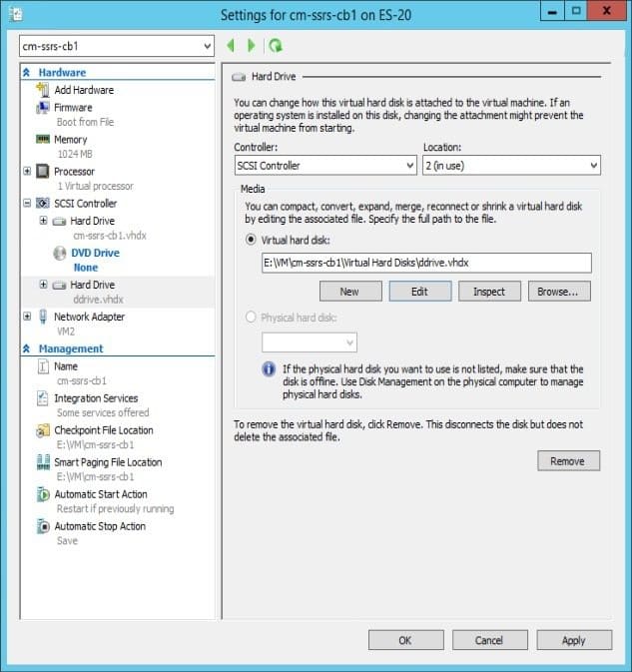Expand the Processor tree node
The height and width of the screenshot is (672, 632).
pyautogui.click(x=27, y=171)
